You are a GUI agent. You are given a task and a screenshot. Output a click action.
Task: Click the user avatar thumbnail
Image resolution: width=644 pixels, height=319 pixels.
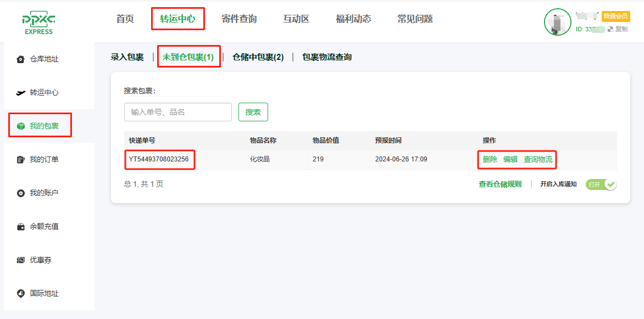pos(557,23)
